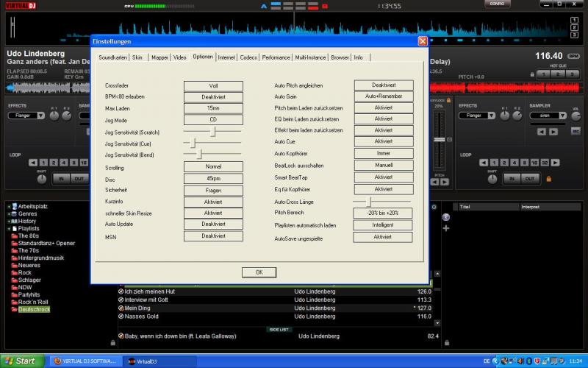Viewport: 588px width, 368px height.
Task: Toggle the Sicherheit Fragen option
Action: tap(213, 191)
